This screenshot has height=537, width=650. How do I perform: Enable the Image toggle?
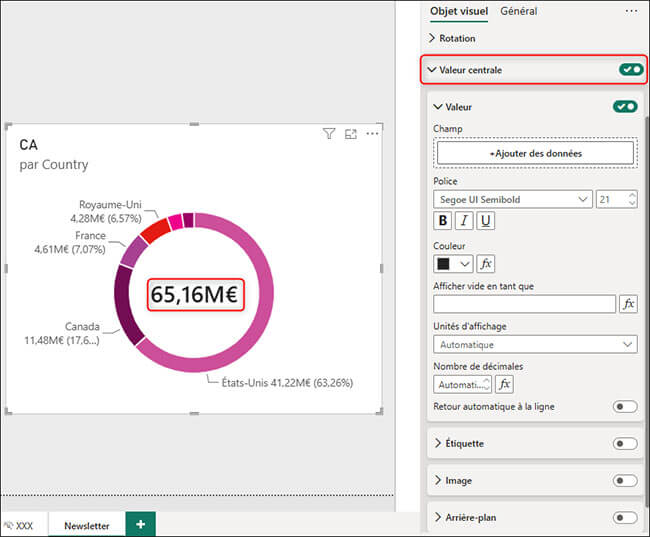click(x=625, y=481)
